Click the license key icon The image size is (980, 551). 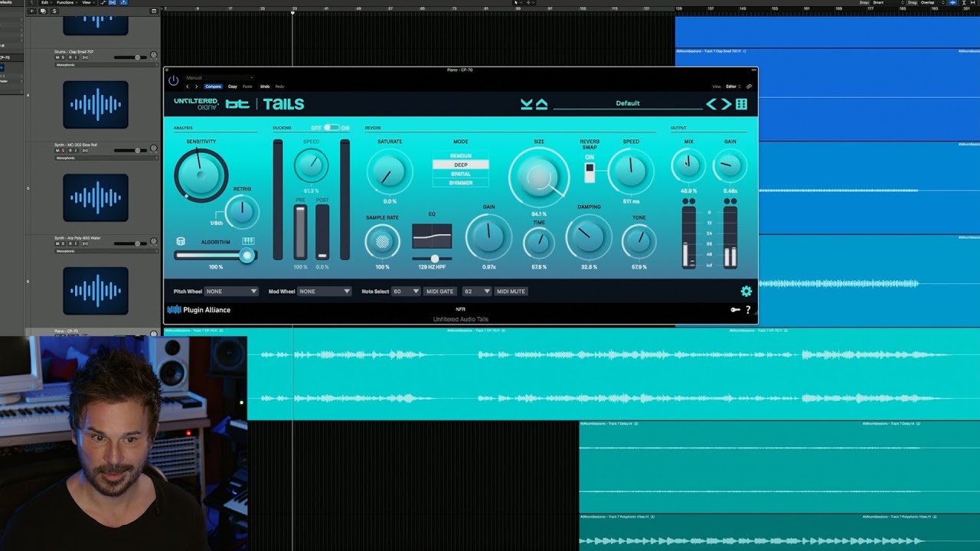(x=735, y=310)
